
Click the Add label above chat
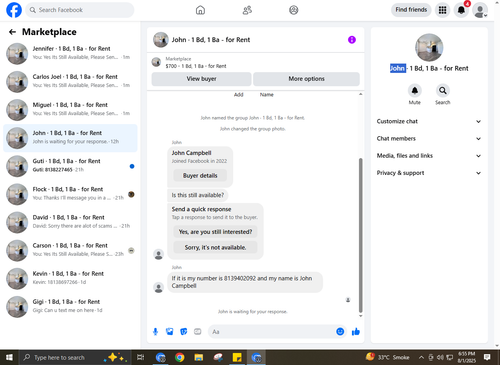(x=238, y=95)
